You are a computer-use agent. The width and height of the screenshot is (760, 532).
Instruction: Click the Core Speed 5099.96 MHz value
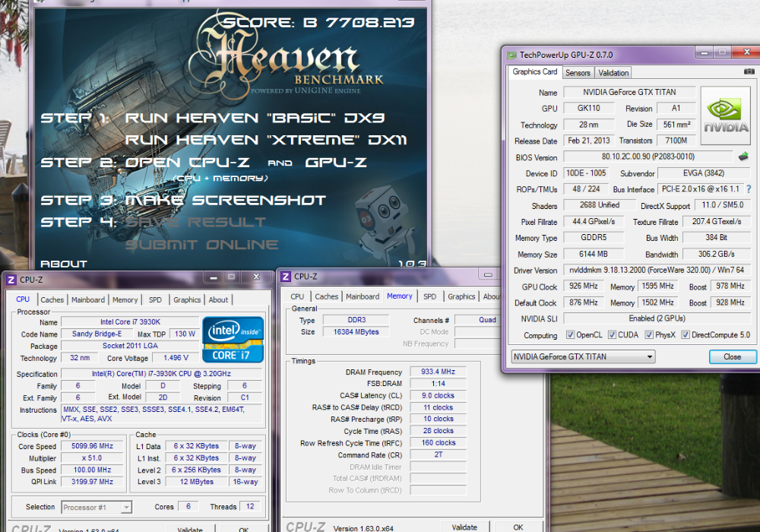(x=92, y=446)
